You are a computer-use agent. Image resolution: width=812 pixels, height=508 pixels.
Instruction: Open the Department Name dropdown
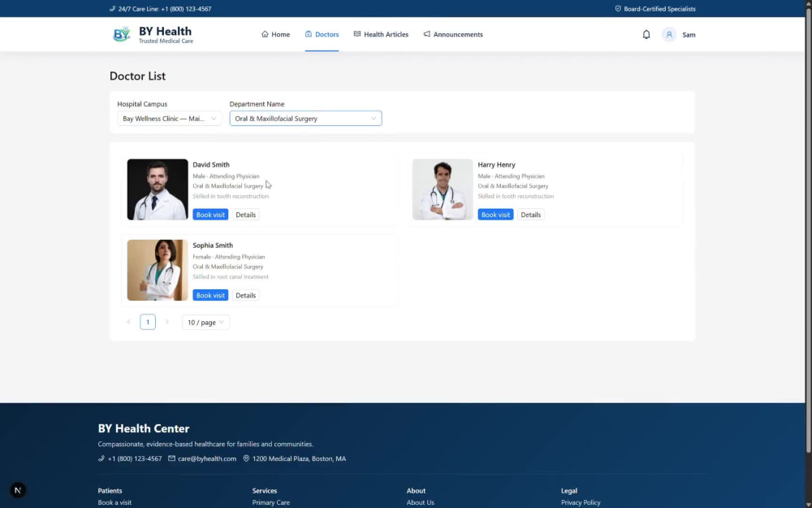tap(305, 118)
